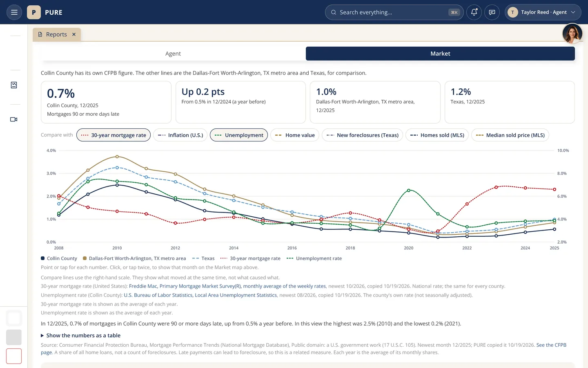Click the 1.2% Texas stat card
This screenshot has width=588, height=368.
pyautogui.click(x=510, y=102)
